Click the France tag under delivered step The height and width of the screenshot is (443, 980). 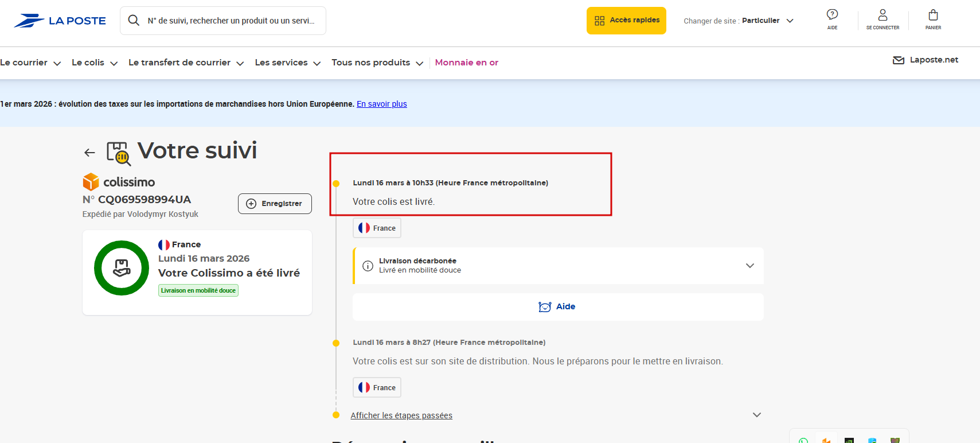(x=377, y=228)
